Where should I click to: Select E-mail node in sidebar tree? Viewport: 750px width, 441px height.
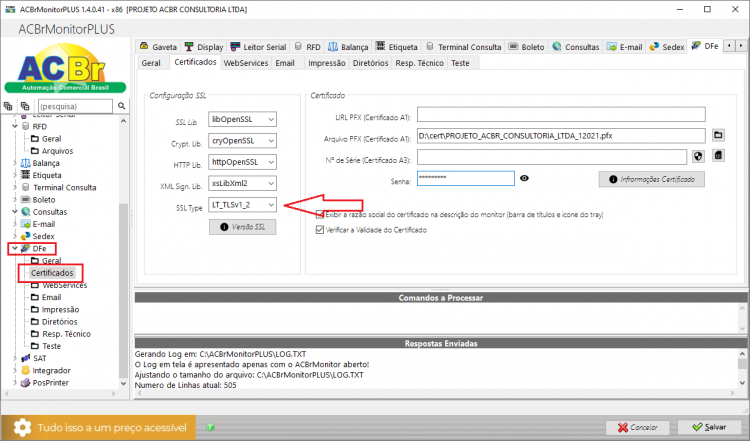(44, 224)
